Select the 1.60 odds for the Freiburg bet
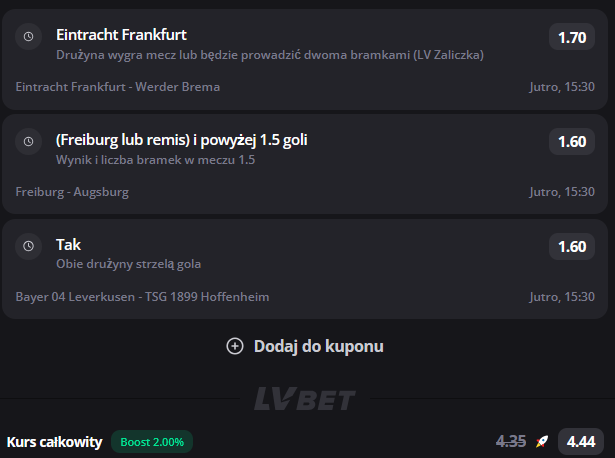Screen dimensions: 615x458 [x=572, y=142]
